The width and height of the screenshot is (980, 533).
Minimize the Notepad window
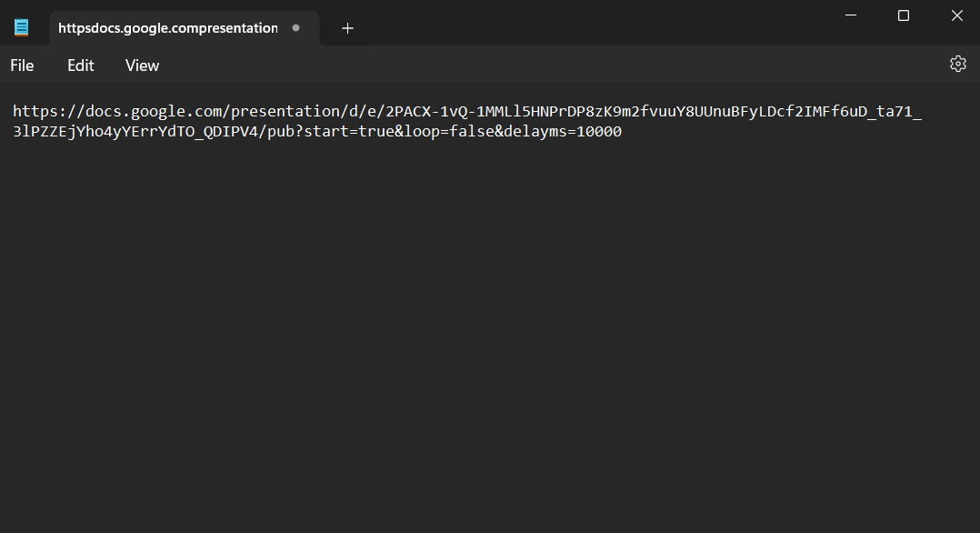851,15
